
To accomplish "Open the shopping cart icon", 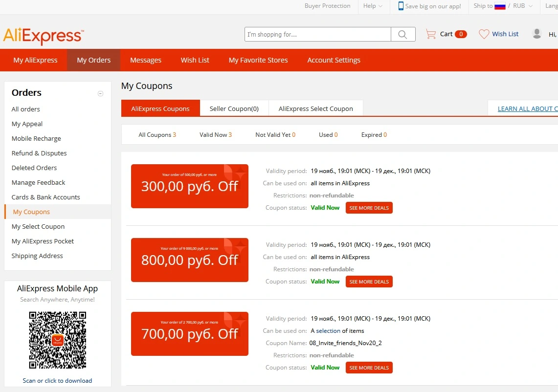I will tap(430, 34).
